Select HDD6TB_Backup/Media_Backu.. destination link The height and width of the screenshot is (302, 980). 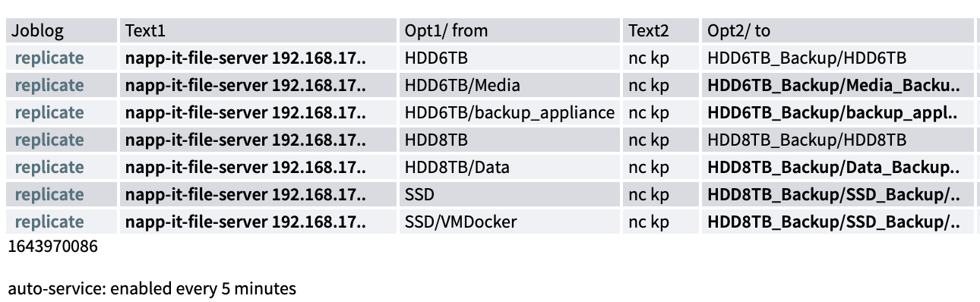click(833, 85)
